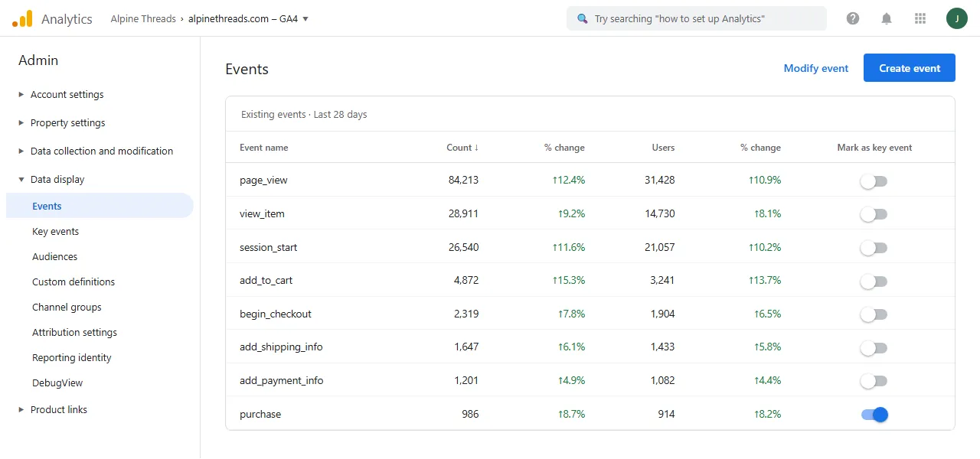Toggle key event for add_to_cart
This screenshot has width=980, height=459.
coord(874,281)
